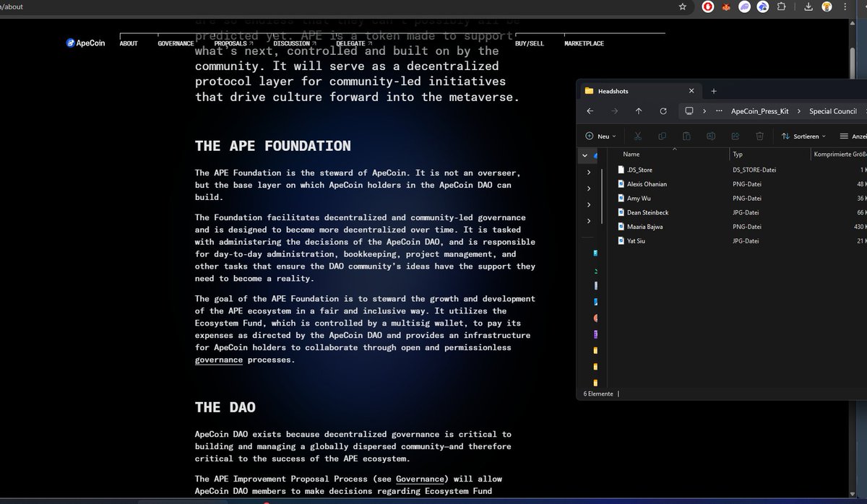Open BUY/SELL in the ApeCoin nav
The height and width of the screenshot is (504, 867).
click(530, 43)
